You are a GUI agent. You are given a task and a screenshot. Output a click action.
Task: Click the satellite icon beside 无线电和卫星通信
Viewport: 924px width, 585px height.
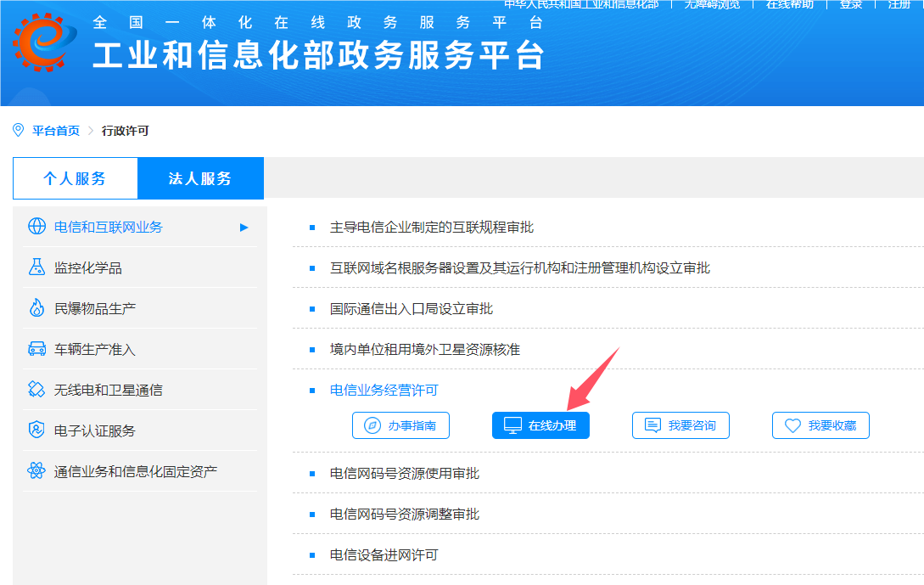pos(36,389)
